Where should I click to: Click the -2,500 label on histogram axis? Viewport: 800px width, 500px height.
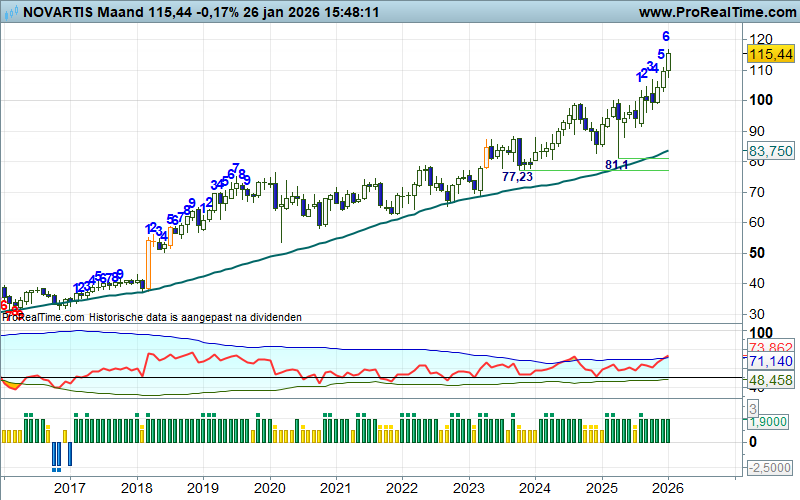[x=768, y=468]
